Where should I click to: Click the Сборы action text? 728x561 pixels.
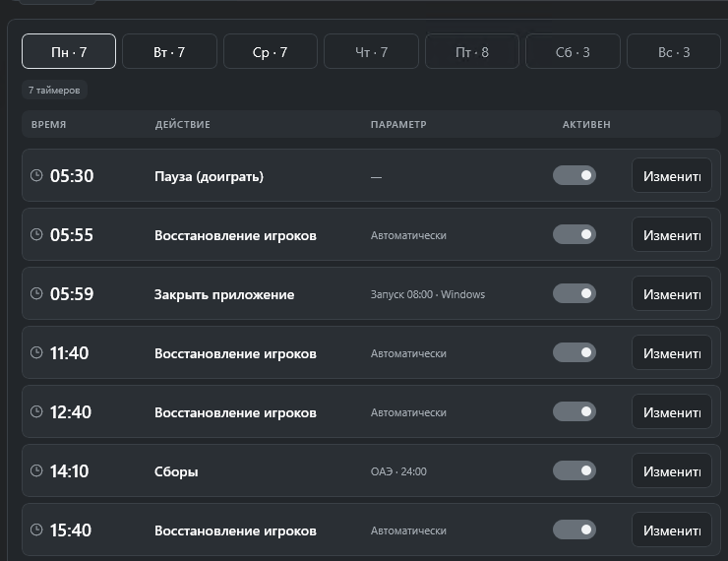pyautogui.click(x=176, y=471)
